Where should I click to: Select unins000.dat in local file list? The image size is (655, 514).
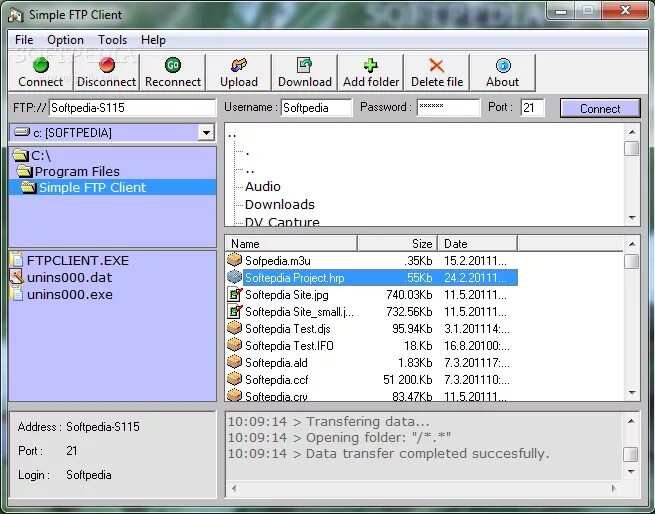69,277
